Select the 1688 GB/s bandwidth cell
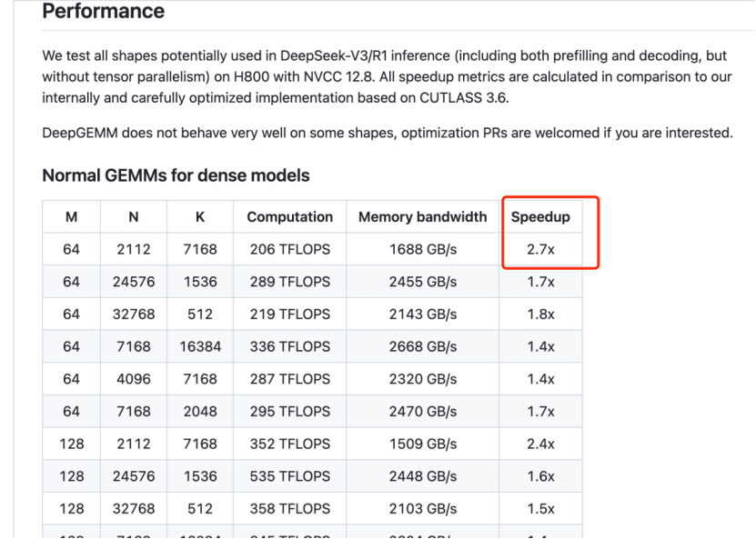 tap(422, 249)
